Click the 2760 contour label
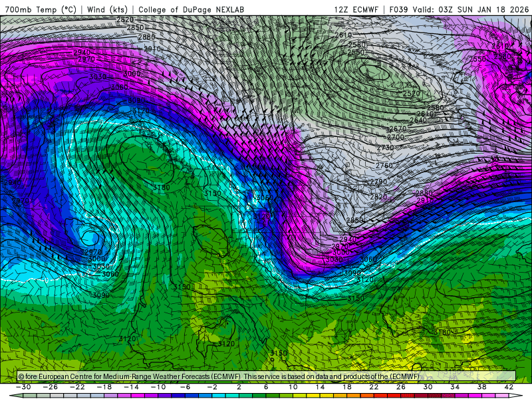532x399 pixels. [384, 165]
